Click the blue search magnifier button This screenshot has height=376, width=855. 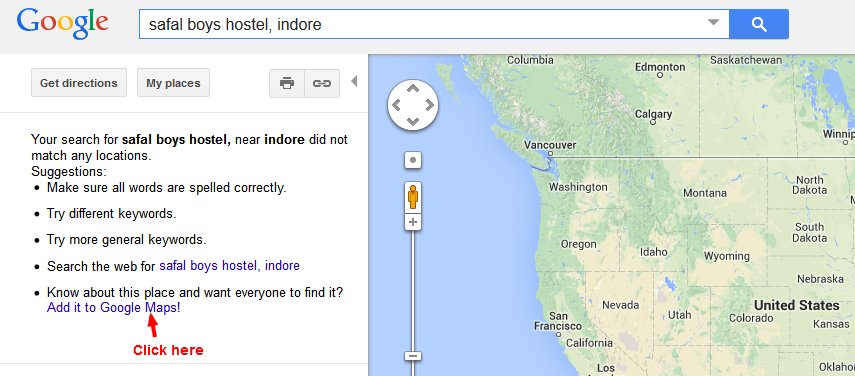[758, 24]
